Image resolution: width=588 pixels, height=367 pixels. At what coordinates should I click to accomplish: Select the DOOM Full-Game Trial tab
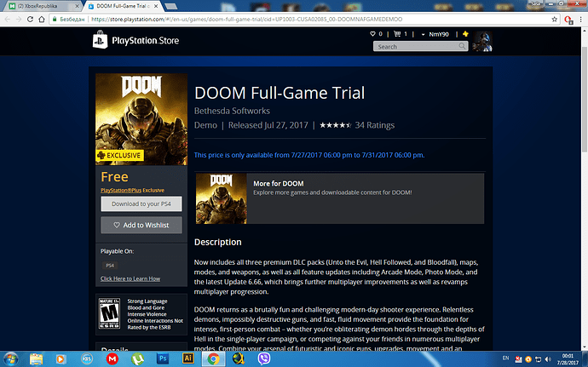pos(122,6)
